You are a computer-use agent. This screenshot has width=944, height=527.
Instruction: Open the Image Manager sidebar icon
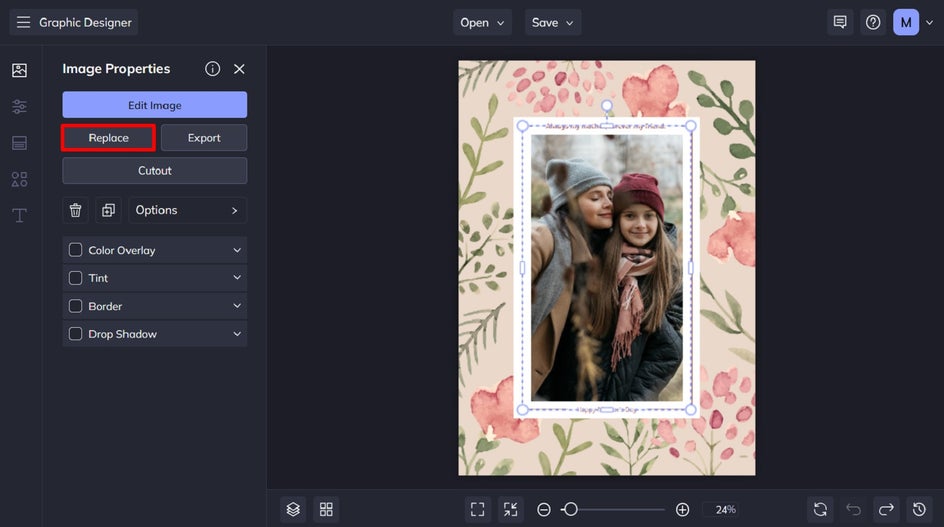click(19, 70)
